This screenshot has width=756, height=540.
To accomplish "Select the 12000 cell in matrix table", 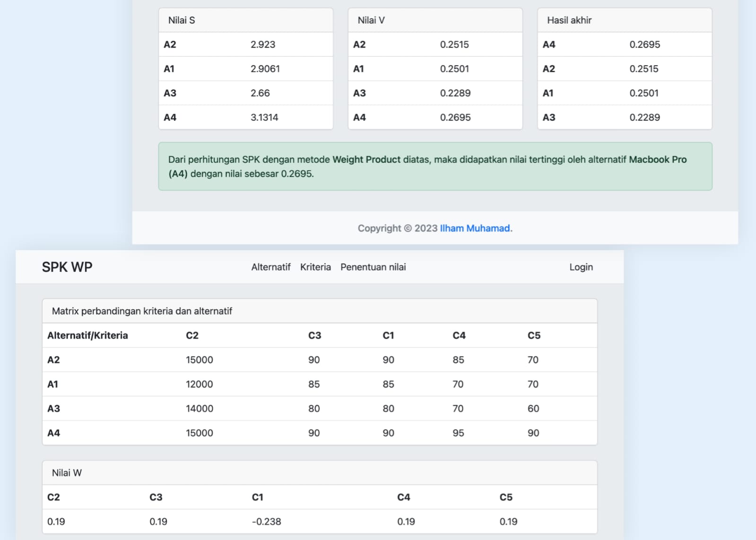I will 199,384.
